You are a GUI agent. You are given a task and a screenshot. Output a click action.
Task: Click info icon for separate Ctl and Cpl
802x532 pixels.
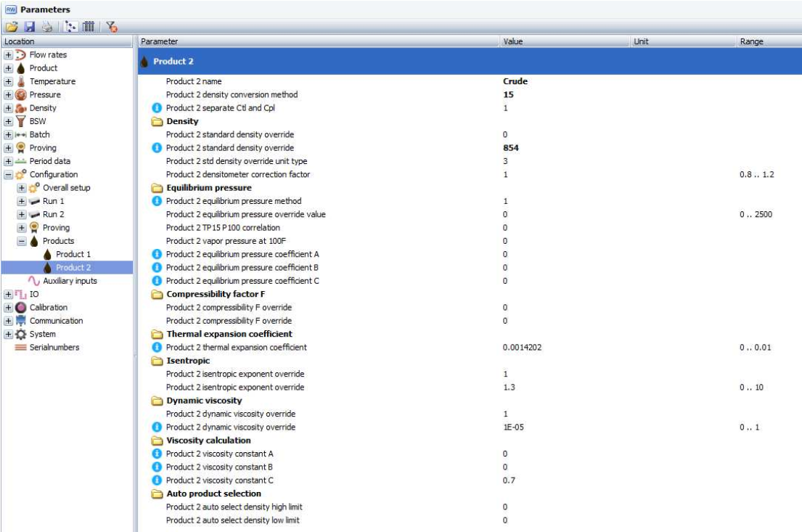coord(157,108)
